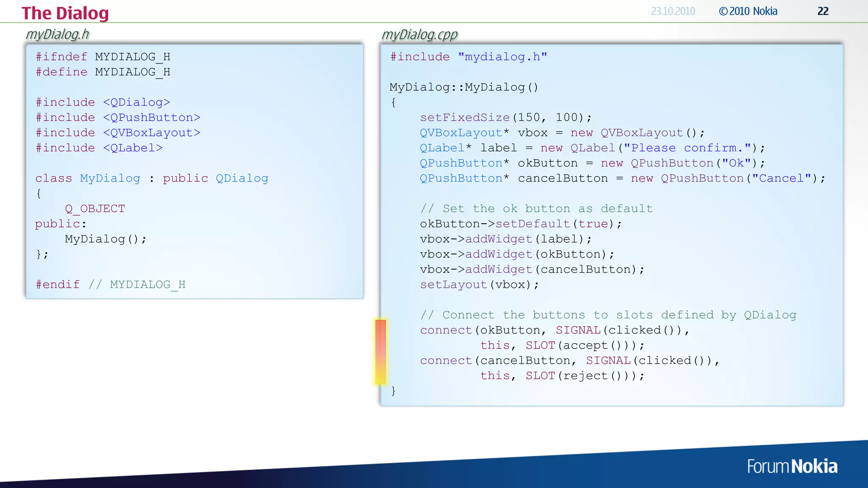Click the #endif // MYDIALOG_H line
This screenshot has width=868, height=488.
click(x=110, y=285)
